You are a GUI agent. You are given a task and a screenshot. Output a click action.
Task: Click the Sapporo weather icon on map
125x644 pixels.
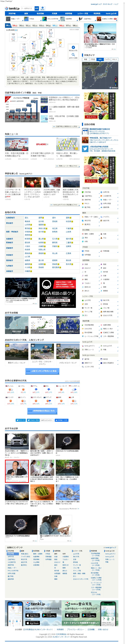pyautogui.click(x=50, y=33)
